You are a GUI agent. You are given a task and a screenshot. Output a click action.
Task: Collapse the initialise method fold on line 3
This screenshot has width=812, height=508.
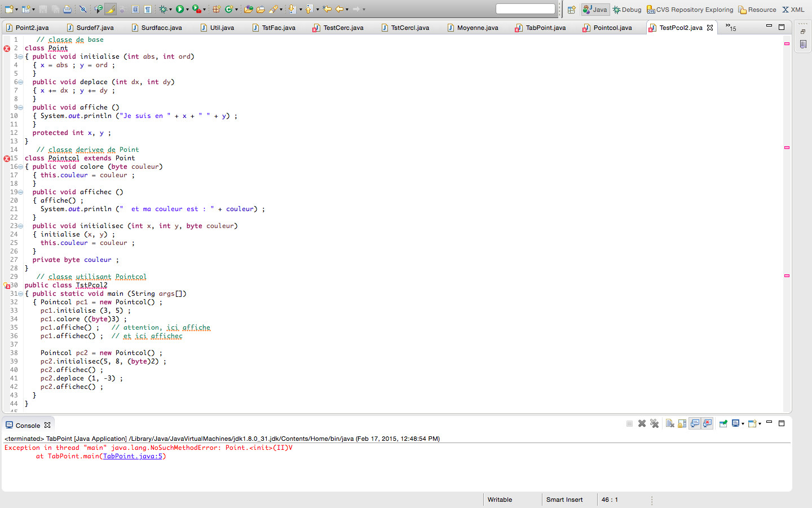point(21,57)
